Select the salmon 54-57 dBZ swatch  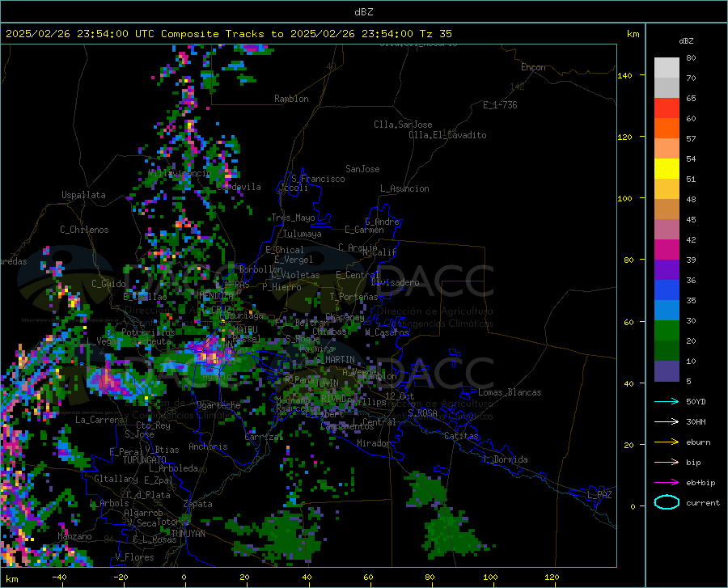(x=667, y=149)
